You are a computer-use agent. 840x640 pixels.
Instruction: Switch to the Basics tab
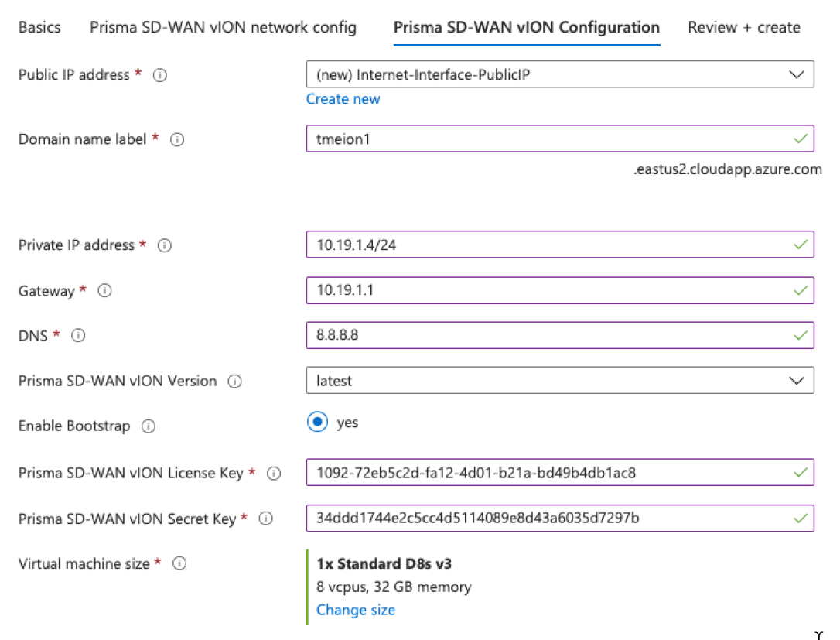click(x=39, y=28)
